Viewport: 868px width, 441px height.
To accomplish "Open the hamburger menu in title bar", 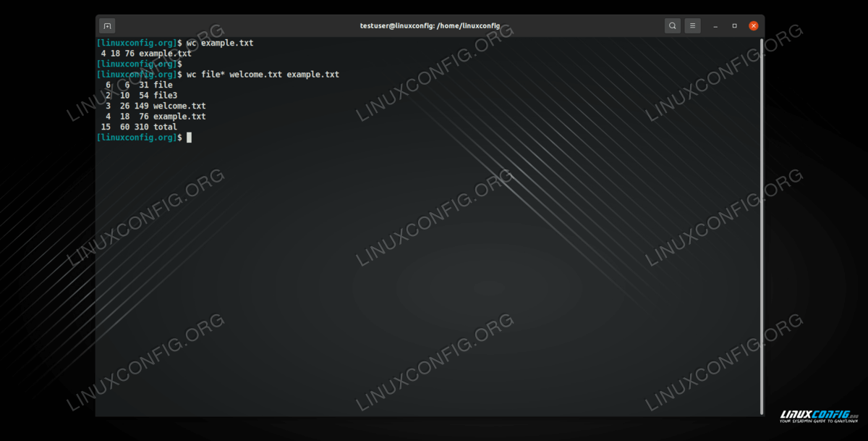I will click(x=693, y=26).
